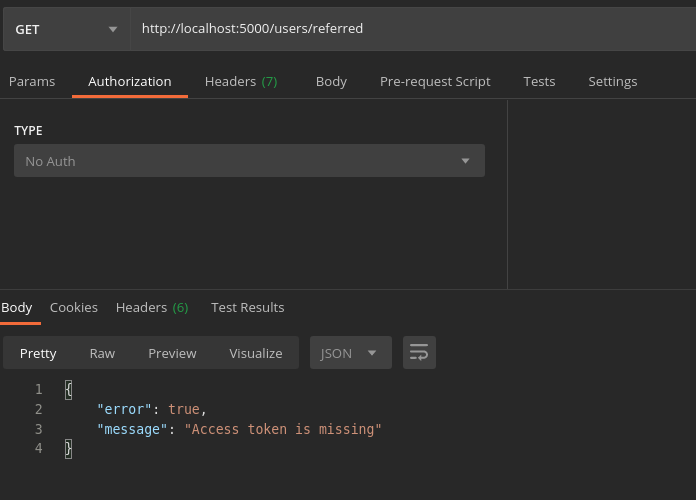Select the Authorization tab
696x500 pixels.
coord(130,81)
